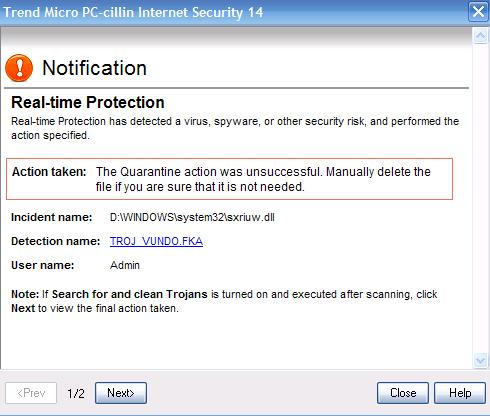Click the Action taken message box
The image size is (490, 416).
229,179
